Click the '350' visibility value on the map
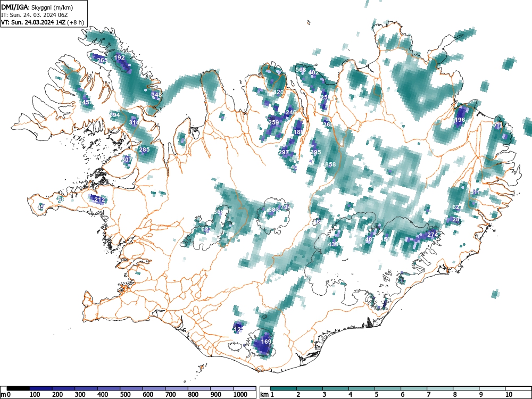The height and width of the screenshot is (399, 532). [385, 239]
